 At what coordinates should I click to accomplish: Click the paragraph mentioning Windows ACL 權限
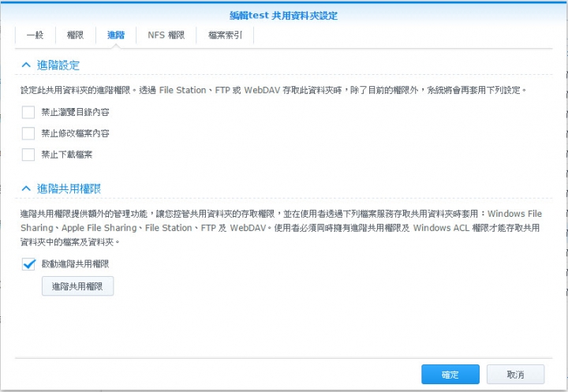point(281,228)
